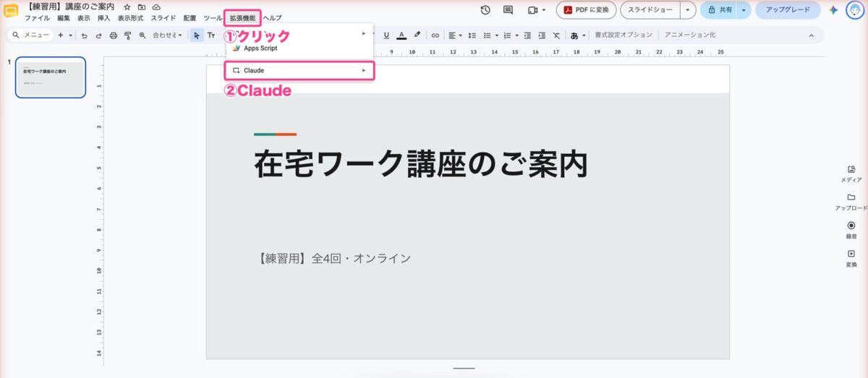Click the blue Share button
This screenshot has width=868, height=378.
pyautogui.click(x=719, y=10)
